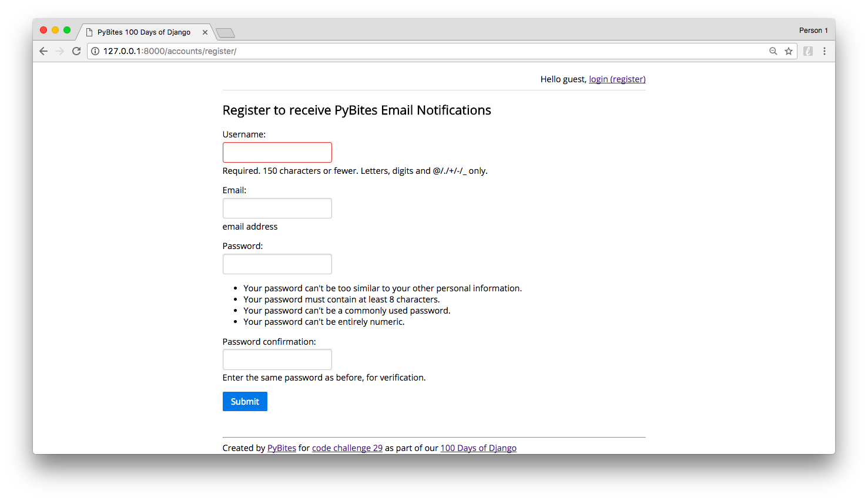Click the zoom-out magnifier in the address bar
This screenshot has width=868, height=501.
pos(773,51)
